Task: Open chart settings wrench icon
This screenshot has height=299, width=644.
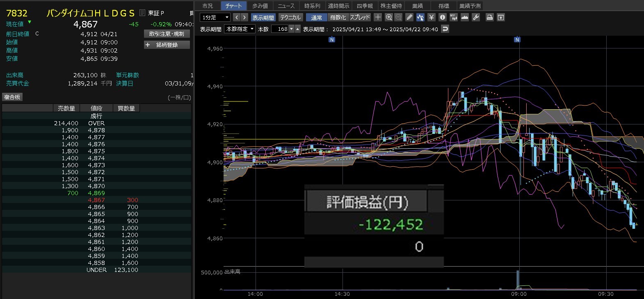Action: click(x=475, y=17)
